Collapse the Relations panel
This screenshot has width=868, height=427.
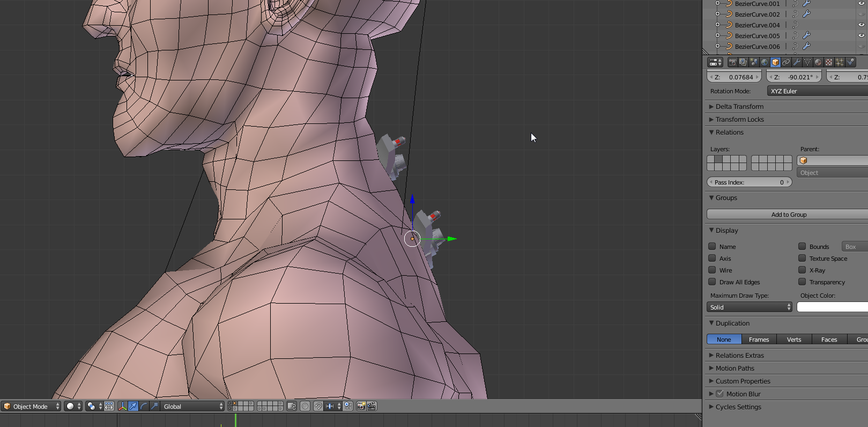[730, 132]
